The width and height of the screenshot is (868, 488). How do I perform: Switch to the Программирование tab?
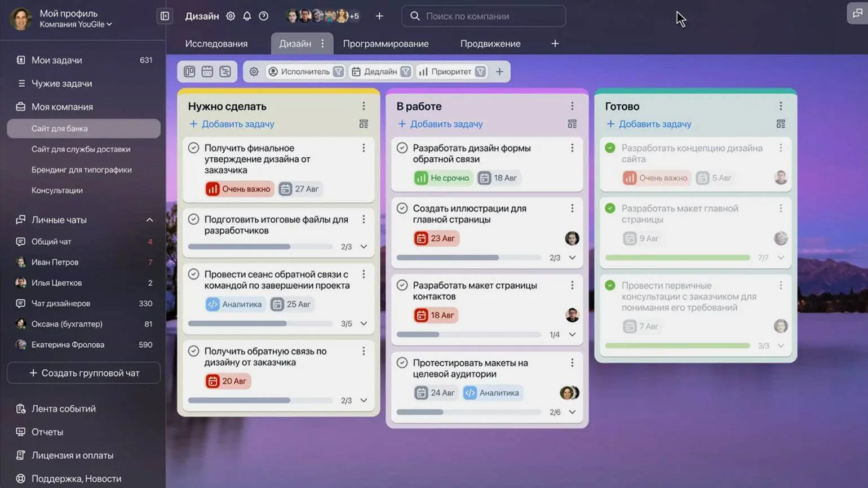click(x=386, y=43)
